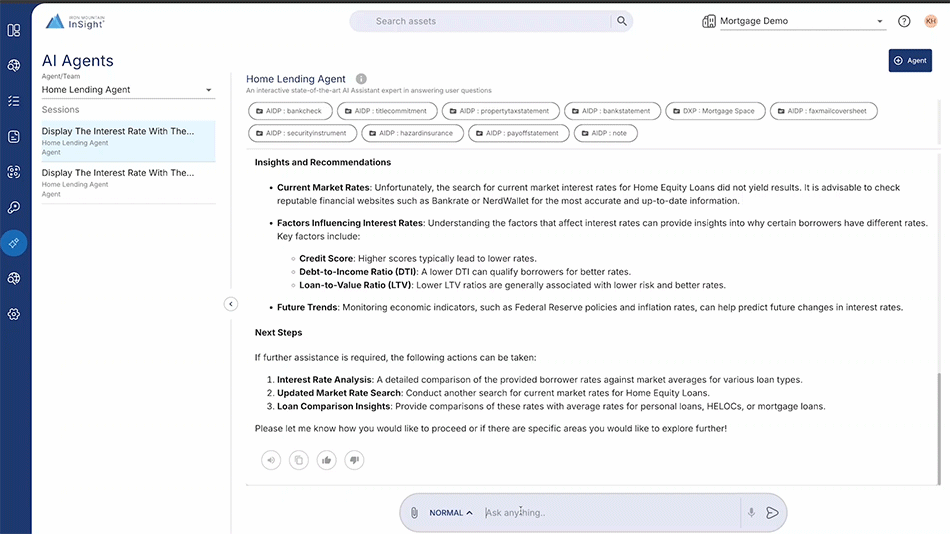Click the thumbs down feedback icon
The width and height of the screenshot is (950, 534).
point(354,460)
